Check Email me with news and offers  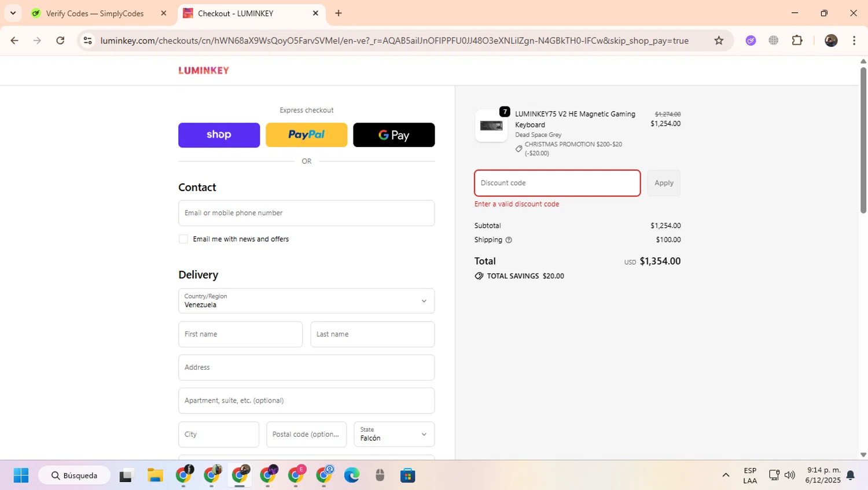(x=183, y=239)
